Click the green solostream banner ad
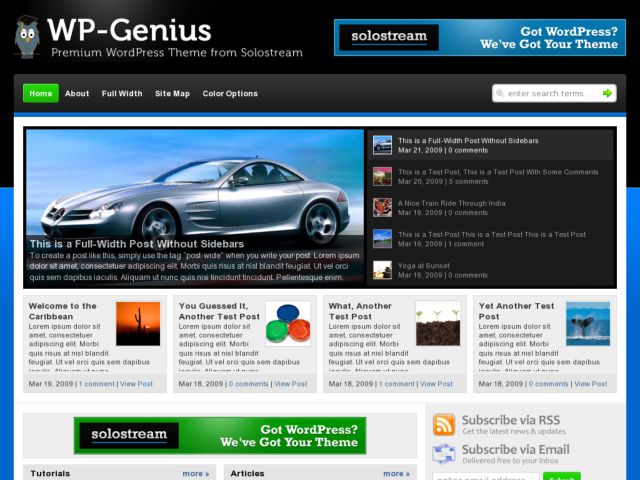The height and width of the screenshot is (480, 640). 220,436
